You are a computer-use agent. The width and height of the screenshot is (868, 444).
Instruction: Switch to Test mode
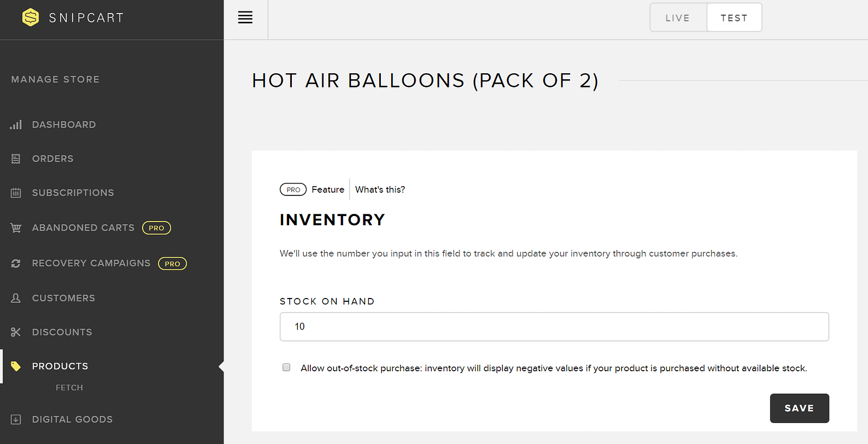(x=734, y=18)
